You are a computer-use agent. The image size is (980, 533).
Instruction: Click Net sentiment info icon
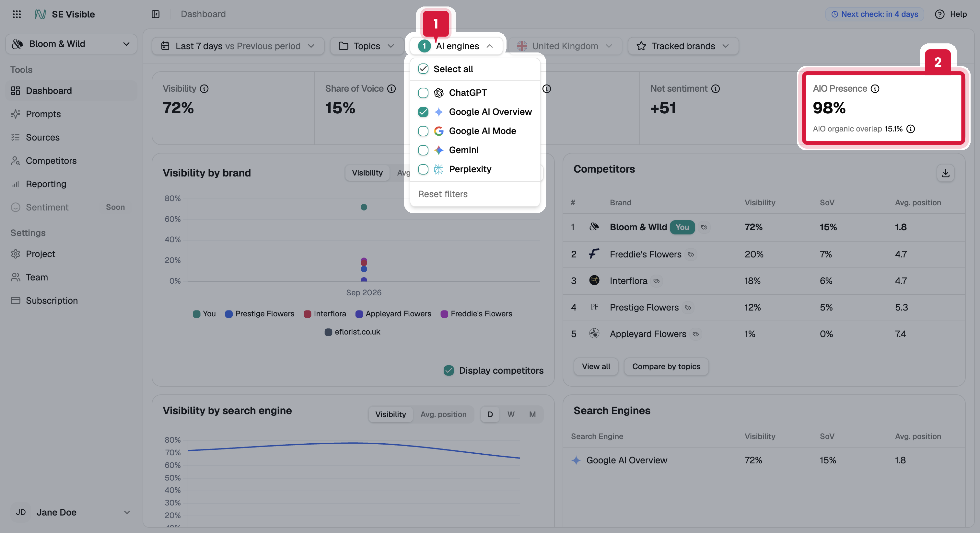coord(715,89)
